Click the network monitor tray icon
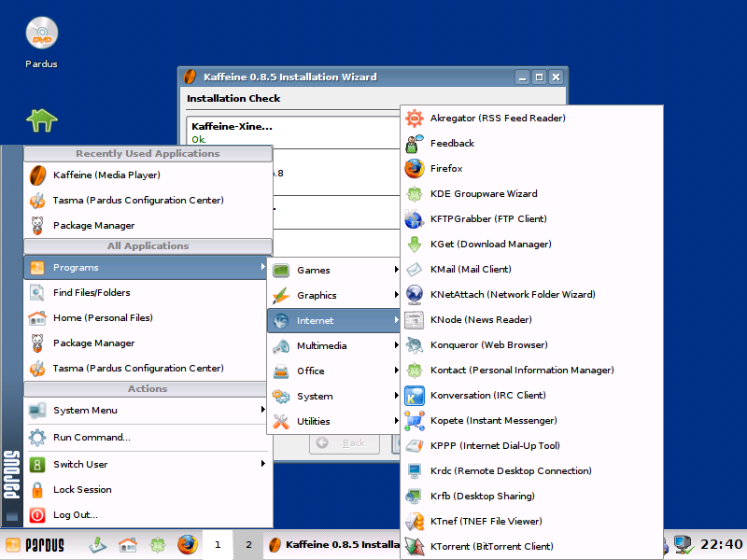The width and height of the screenshot is (747, 560). (x=684, y=545)
